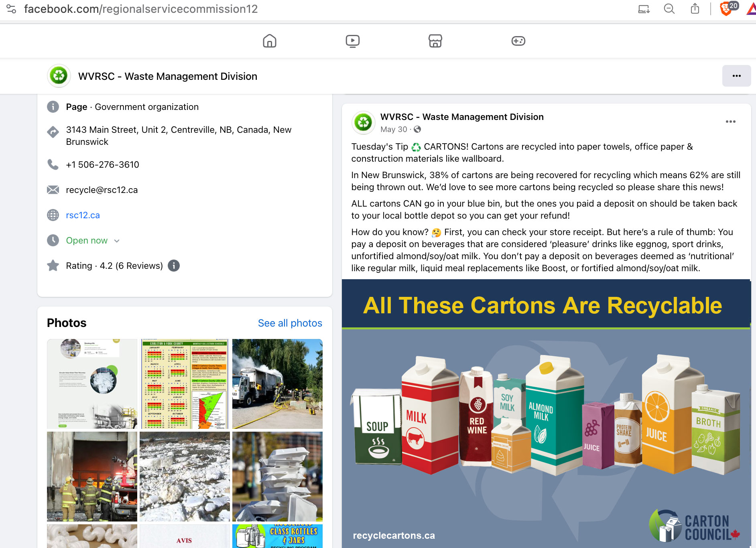Screen dimensions: 756x548
Task: Click the phone icon next to number
Action: click(x=53, y=164)
